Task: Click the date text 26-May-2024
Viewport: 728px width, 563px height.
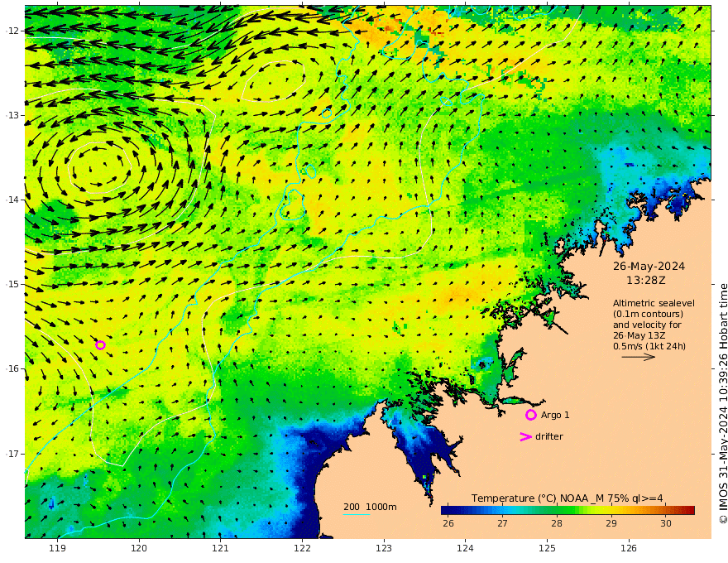Action: pyautogui.click(x=649, y=266)
